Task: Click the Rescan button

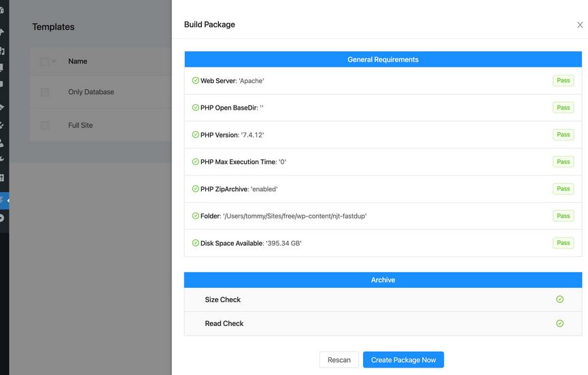Action: click(x=339, y=359)
